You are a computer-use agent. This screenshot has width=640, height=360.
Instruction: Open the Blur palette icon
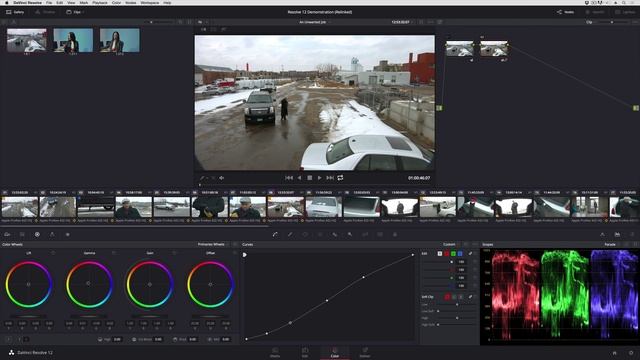(x=335, y=235)
